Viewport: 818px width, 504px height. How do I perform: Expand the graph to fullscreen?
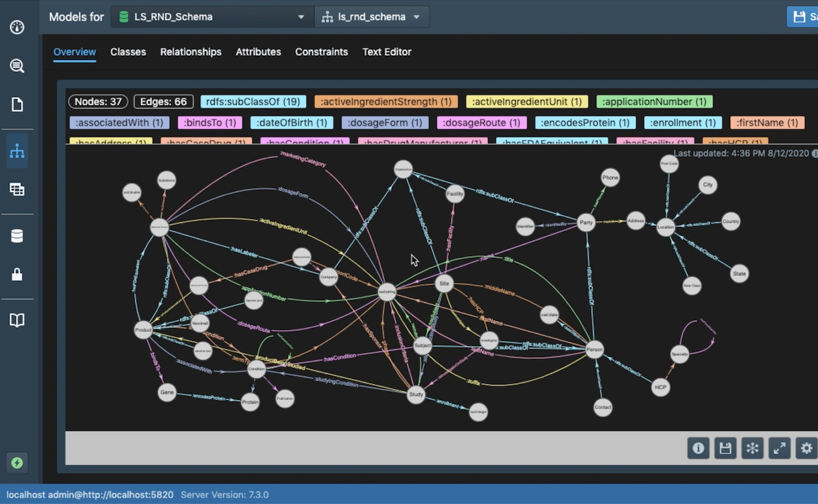(779, 448)
